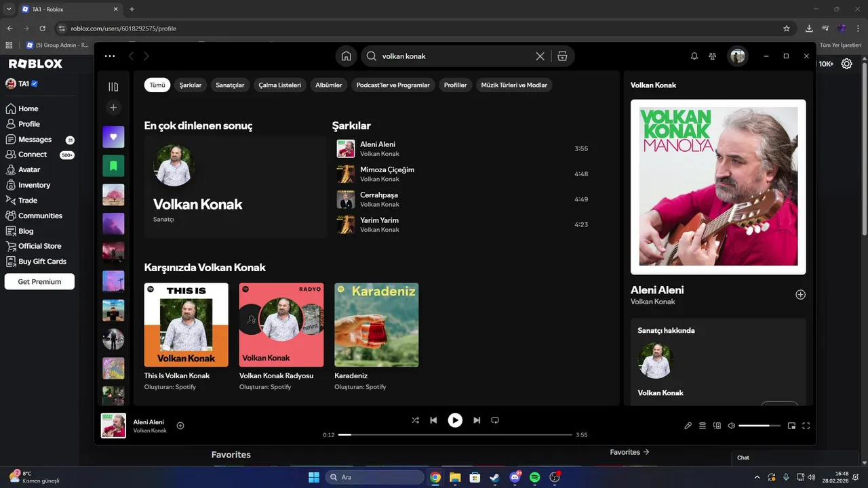
Task: Open connect to a device icon
Action: [x=717, y=426]
